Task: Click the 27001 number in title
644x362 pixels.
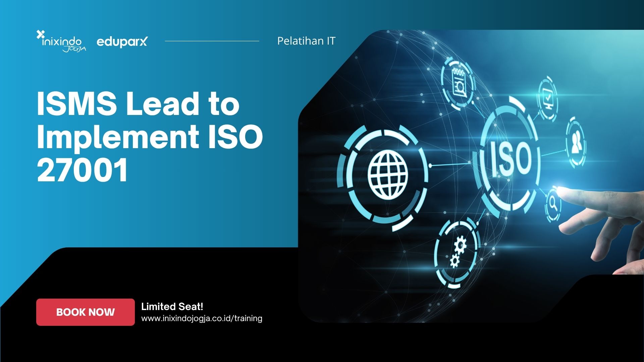Action: pyautogui.click(x=82, y=170)
